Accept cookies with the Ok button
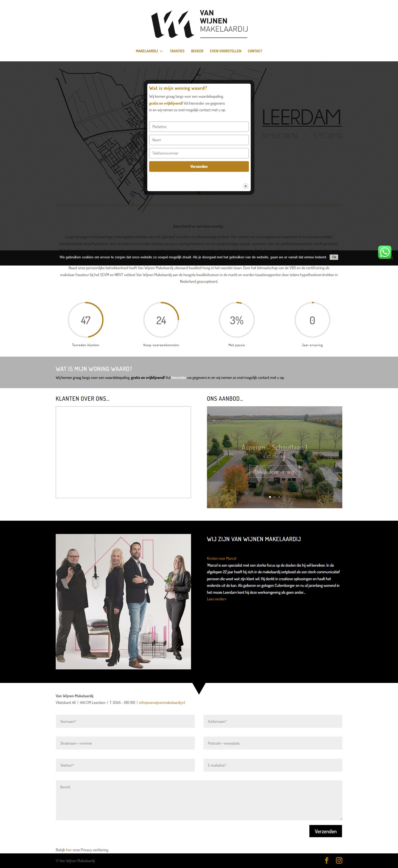Image resolution: width=398 pixels, height=868 pixels. pyautogui.click(x=334, y=257)
